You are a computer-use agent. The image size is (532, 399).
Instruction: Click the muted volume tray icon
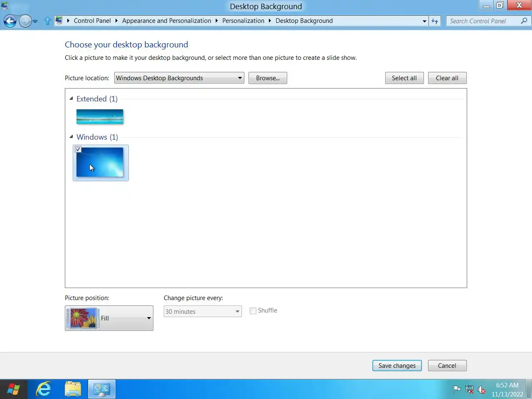(x=481, y=389)
